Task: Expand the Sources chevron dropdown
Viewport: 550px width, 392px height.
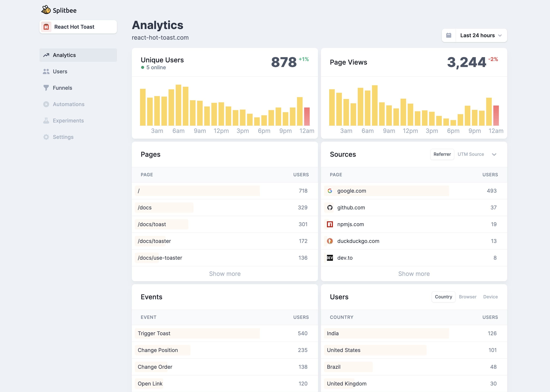Action: (x=494, y=154)
